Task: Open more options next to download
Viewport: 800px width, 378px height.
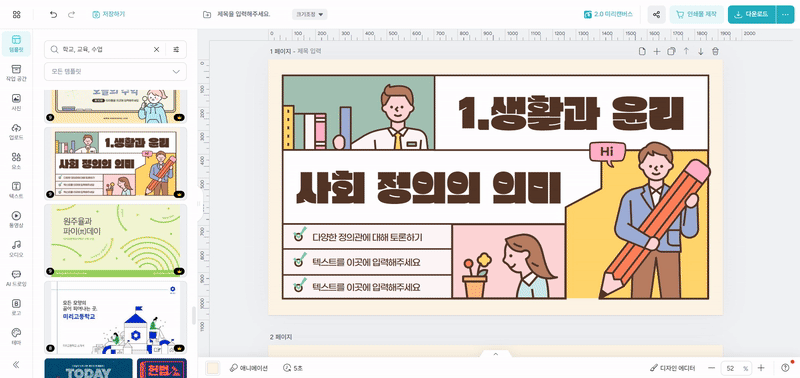Action: [785, 15]
